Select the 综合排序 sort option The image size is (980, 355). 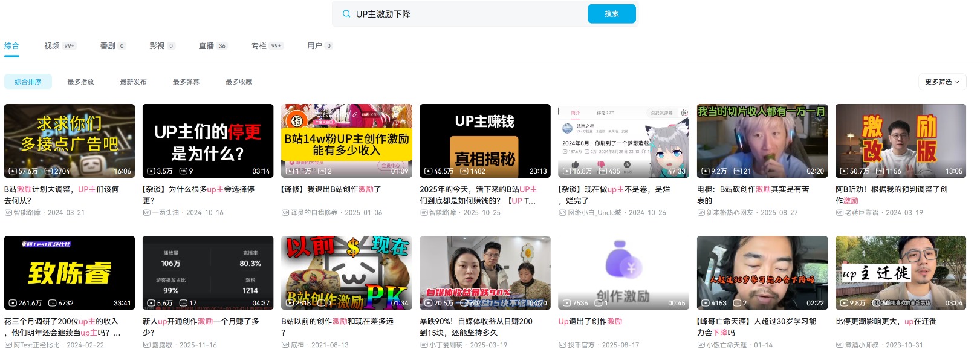tap(28, 82)
